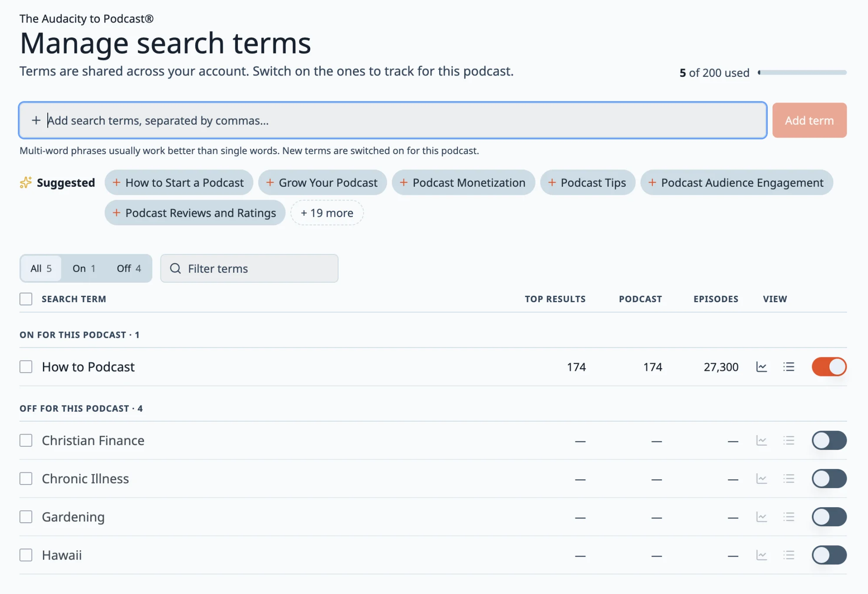
Task: Open results list icon for How to Podcast
Action: point(789,367)
